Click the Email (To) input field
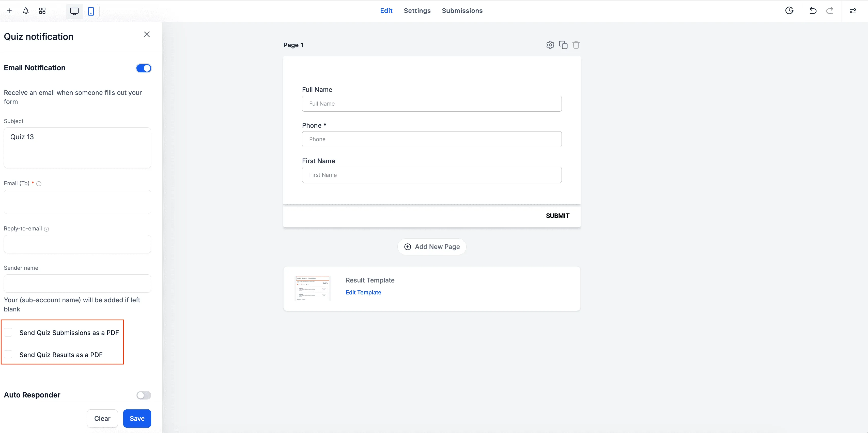This screenshot has height=433, width=868. (x=77, y=202)
